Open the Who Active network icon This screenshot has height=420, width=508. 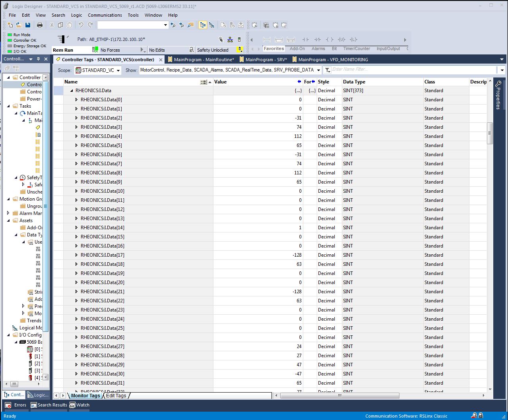pyautogui.click(x=230, y=39)
